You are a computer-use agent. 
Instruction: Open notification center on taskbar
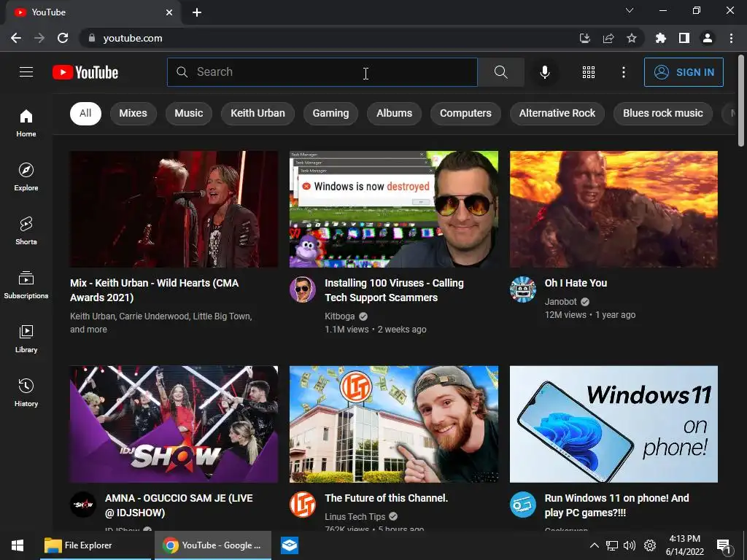coord(724,546)
